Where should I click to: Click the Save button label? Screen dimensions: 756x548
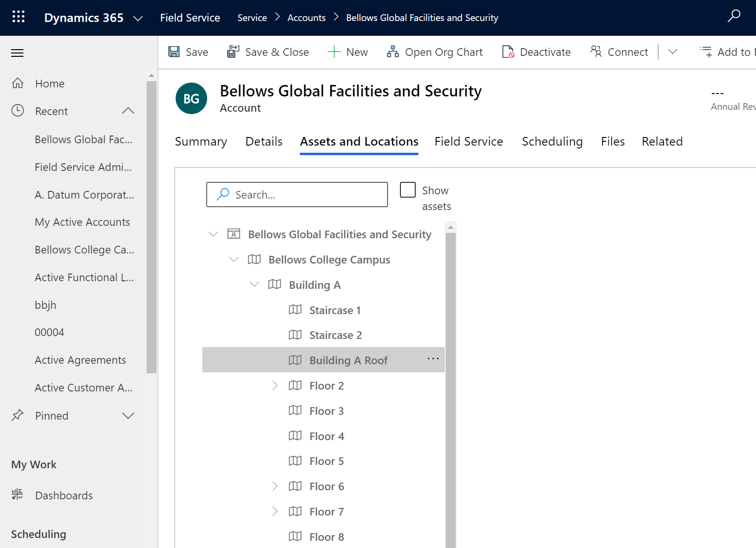coord(197,52)
